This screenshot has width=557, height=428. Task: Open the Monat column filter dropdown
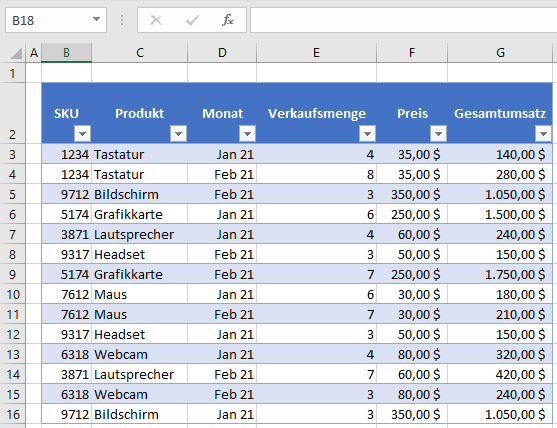(x=247, y=134)
